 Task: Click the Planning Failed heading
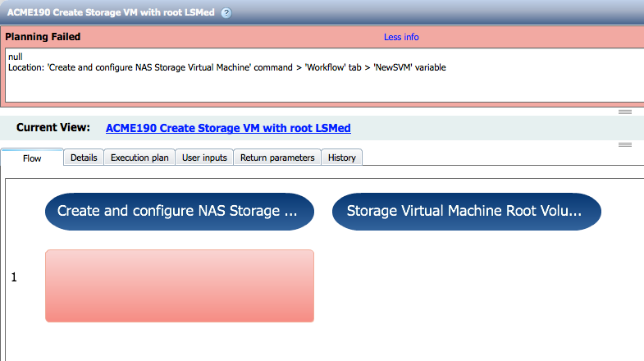click(x=43, y=37)
